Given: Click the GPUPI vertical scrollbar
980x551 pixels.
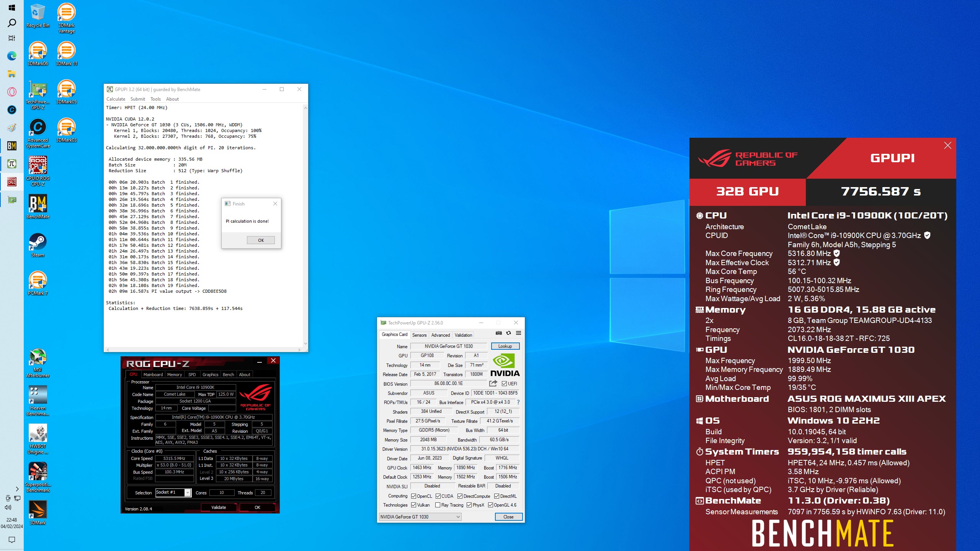Looking at the screenshot, I should click(305, 226).
